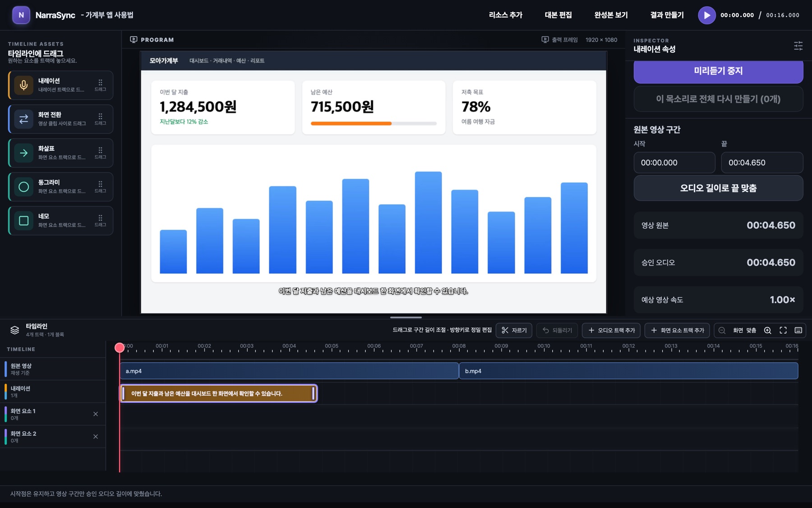Click the timeline layers stack icon
This screenshot has width=812, height=508.
point(15,330)
